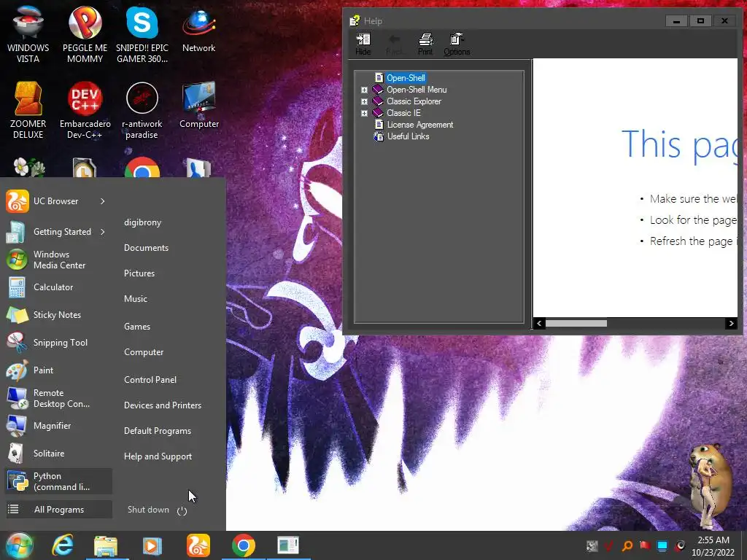The width and height of the screenshot is (747, 560).
Task: Open Default Programs
Action: point(158,431)
